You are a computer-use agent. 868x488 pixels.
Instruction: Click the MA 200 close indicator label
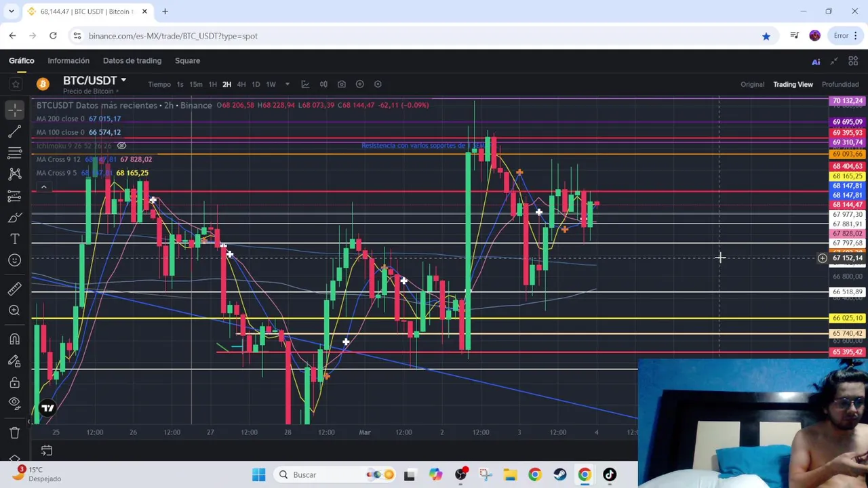point(60,119)
